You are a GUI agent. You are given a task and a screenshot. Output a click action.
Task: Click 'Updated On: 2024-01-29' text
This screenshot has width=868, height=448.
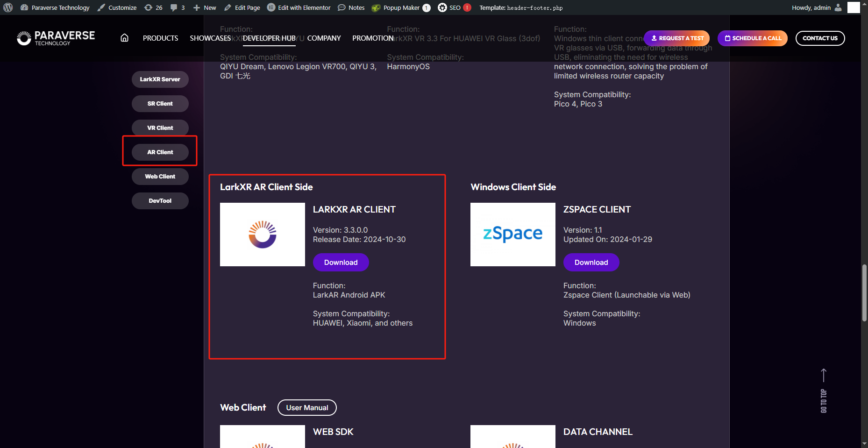click(608, 239)
